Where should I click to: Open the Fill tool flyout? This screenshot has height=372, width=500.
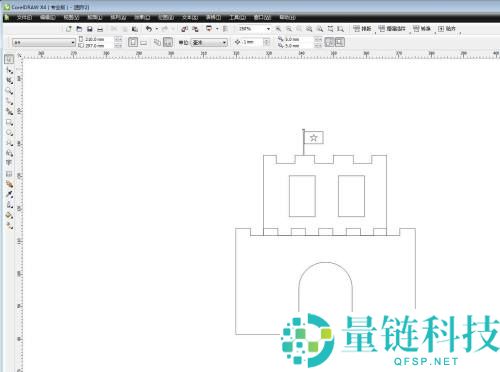point(9,215)
